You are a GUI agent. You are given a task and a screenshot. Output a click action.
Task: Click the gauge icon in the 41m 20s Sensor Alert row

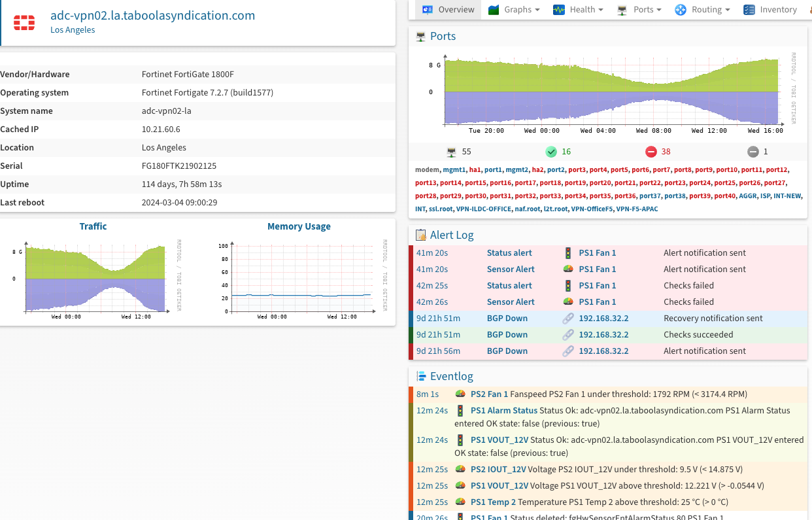tap(567, 269)
